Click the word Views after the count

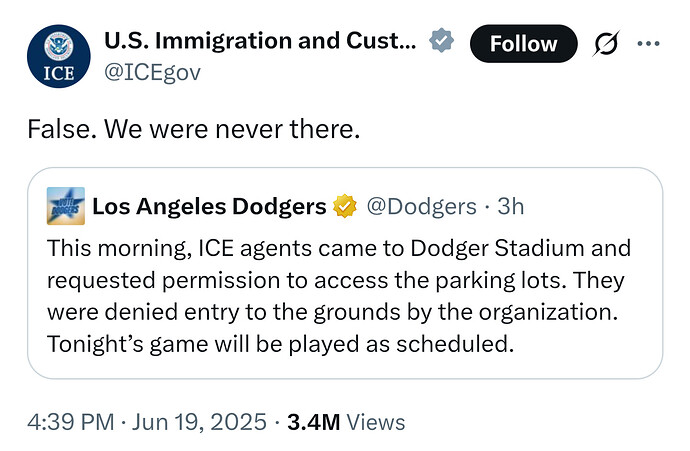[x=375, y=422]
